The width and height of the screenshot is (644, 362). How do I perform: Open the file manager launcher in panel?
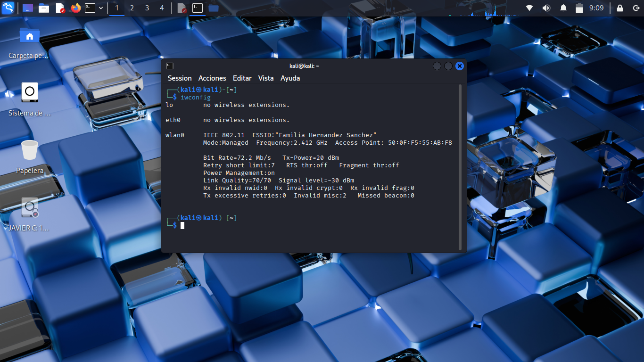[x=44, y=8]
